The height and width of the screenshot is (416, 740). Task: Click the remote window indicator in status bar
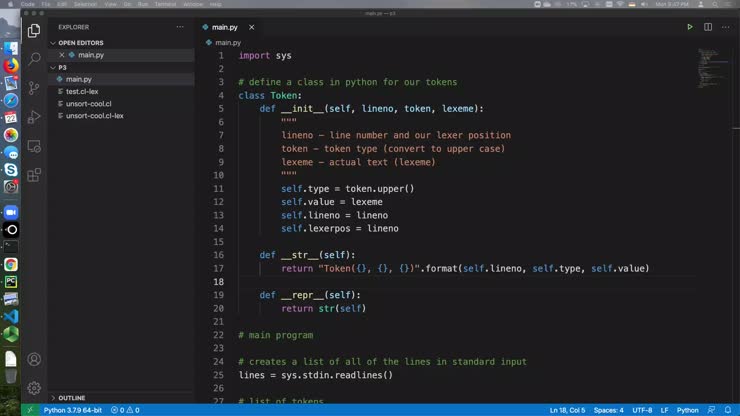tap(30, 410)
